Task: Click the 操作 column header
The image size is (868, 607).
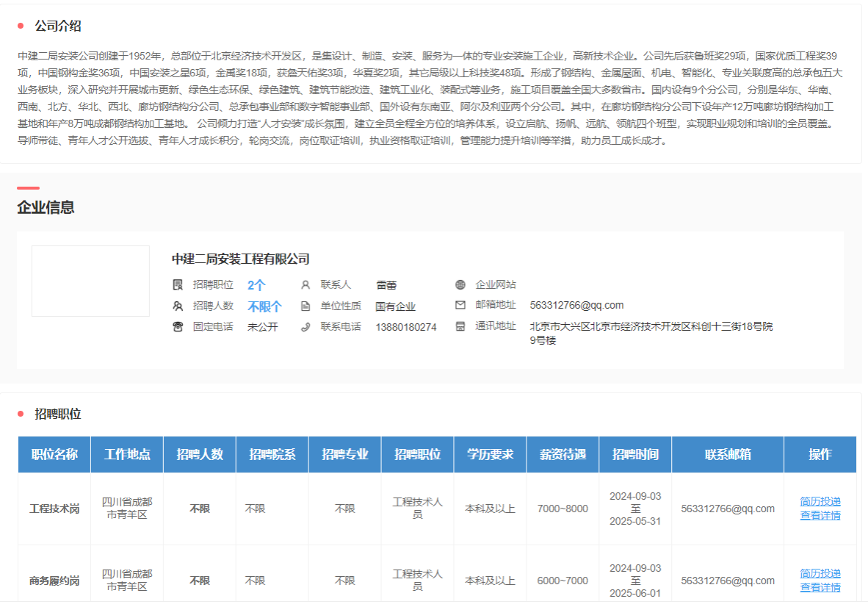Action: 820,455
